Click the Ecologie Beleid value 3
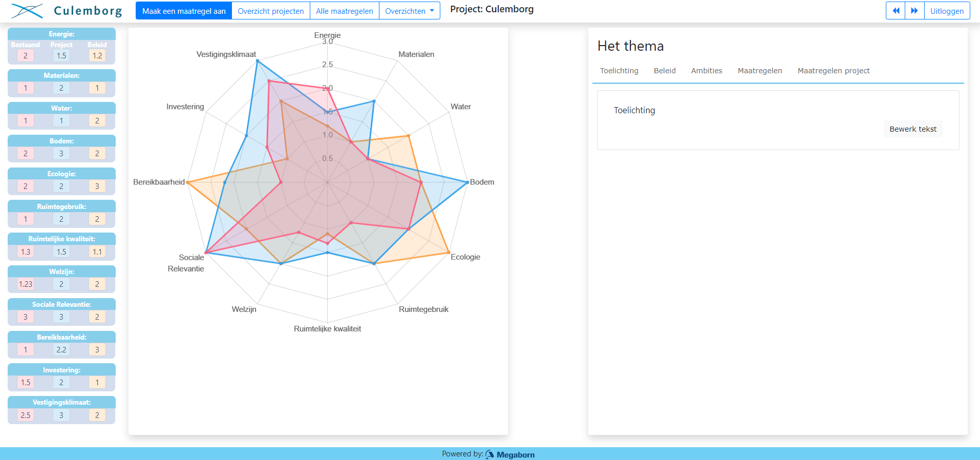Screen dimensions: 980x460 [x=97, y=186]
